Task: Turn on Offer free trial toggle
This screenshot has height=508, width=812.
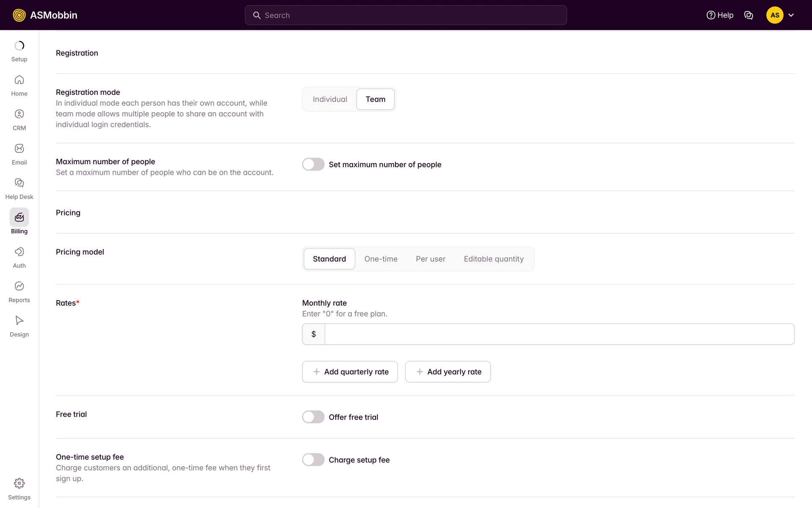Action: point(313,417)
